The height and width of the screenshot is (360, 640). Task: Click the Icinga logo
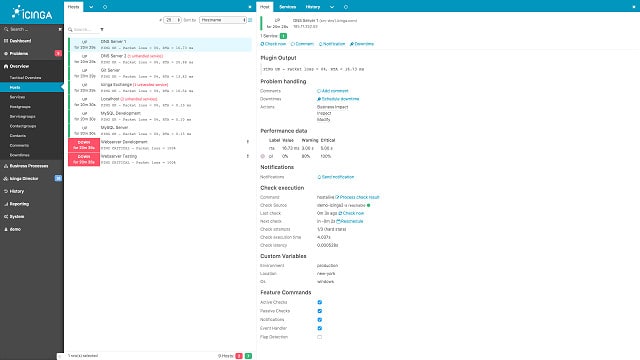point(32,13)
